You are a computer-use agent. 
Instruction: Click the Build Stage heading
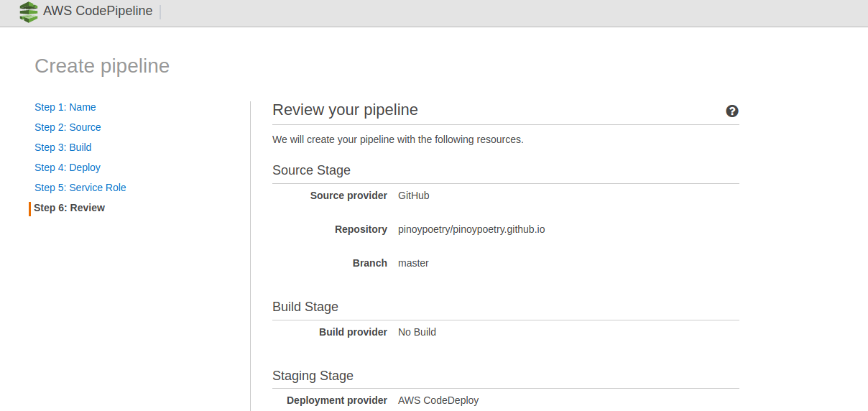(x=305, y=307)
